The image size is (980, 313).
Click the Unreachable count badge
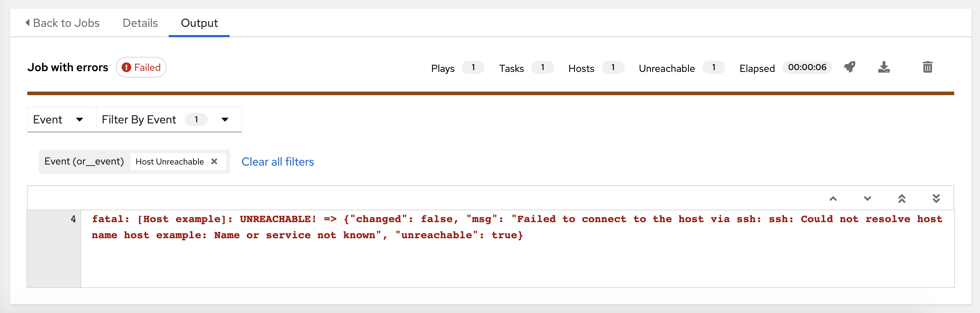(713, 68)
